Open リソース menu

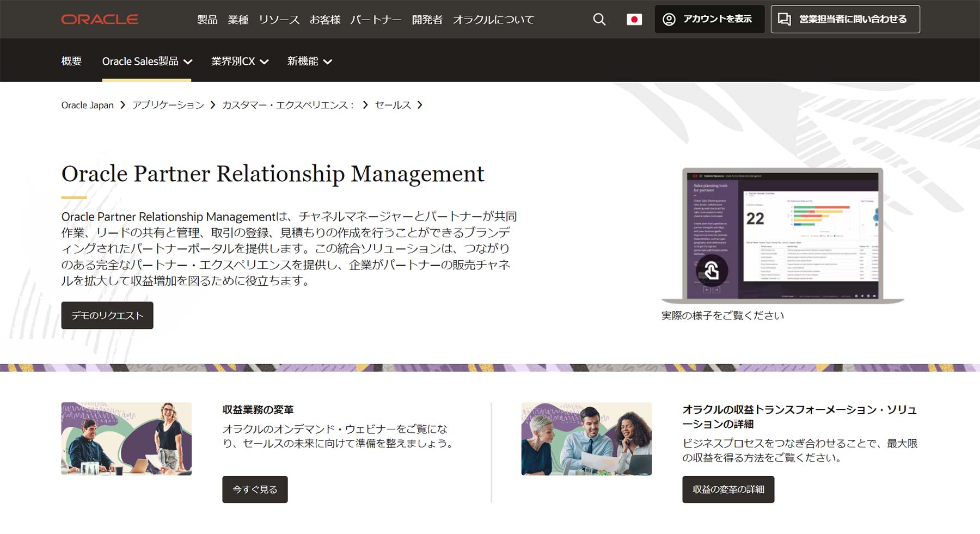point(279,20)
